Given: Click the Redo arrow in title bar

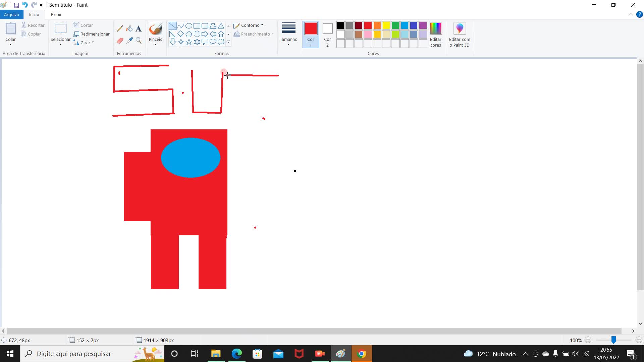Looking at the screenshot, I should point(34,5).
